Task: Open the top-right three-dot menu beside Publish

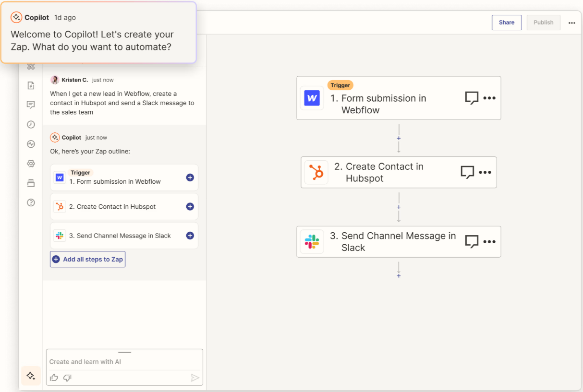Action: click(571, 23)
